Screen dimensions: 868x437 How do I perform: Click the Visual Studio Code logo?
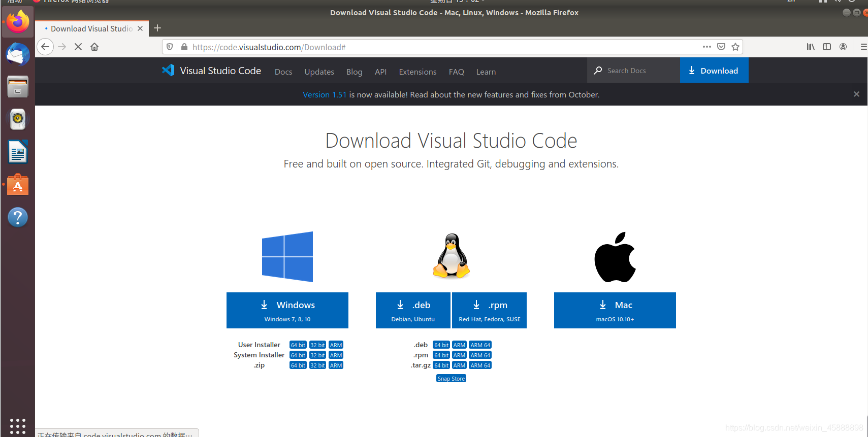coord(211,71)
